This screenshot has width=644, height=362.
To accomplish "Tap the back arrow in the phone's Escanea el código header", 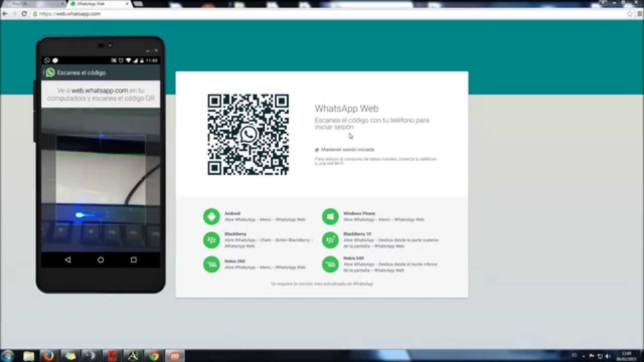I will click(44, 72).
